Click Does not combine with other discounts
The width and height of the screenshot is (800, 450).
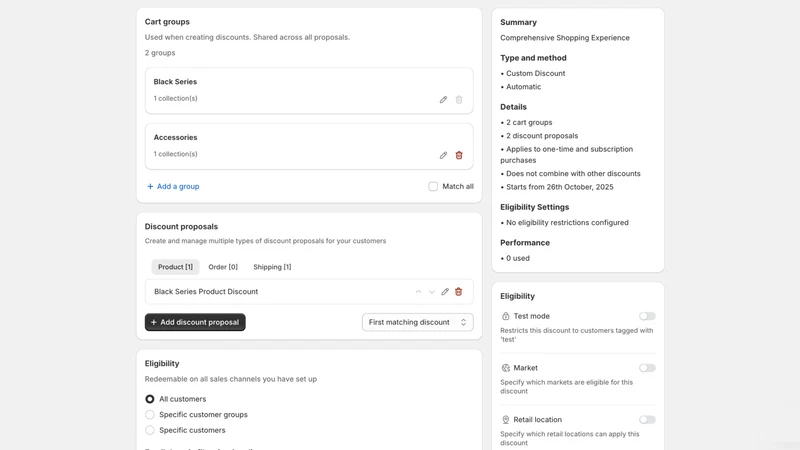click(573, 173)
